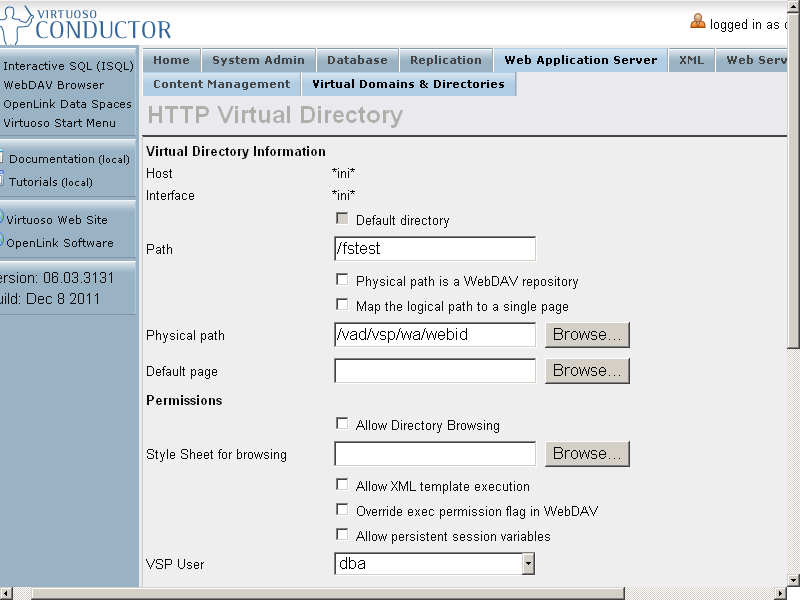
Task: Click the Virtual Directory Information heading
Action: pos(236,152)
